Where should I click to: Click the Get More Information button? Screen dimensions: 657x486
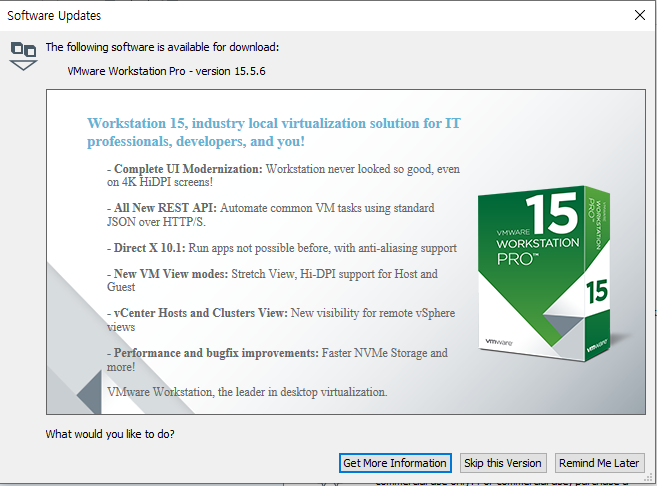(395, 463)
